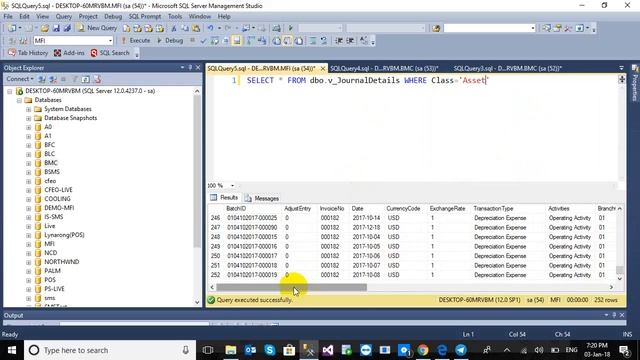Click the Increase Indent icon
This screenshot has height=360, width=640.
point(350,40)
